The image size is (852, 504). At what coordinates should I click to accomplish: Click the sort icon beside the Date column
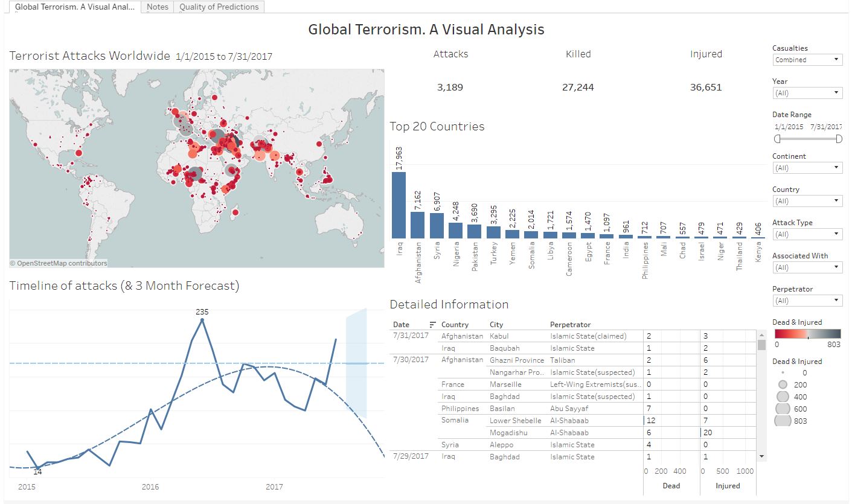432,324
